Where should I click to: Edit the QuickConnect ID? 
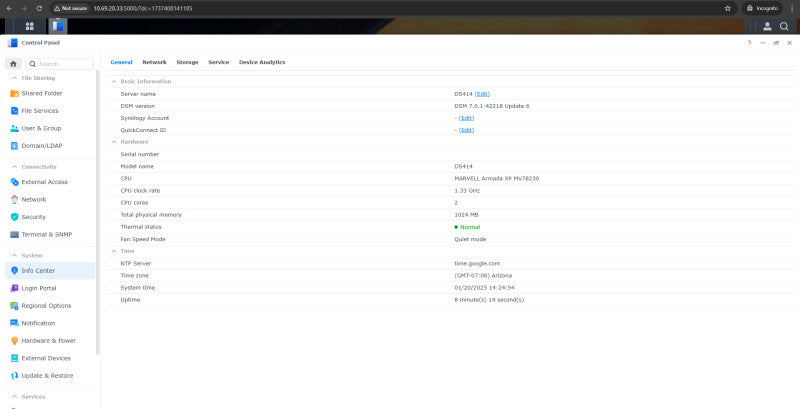466,130
